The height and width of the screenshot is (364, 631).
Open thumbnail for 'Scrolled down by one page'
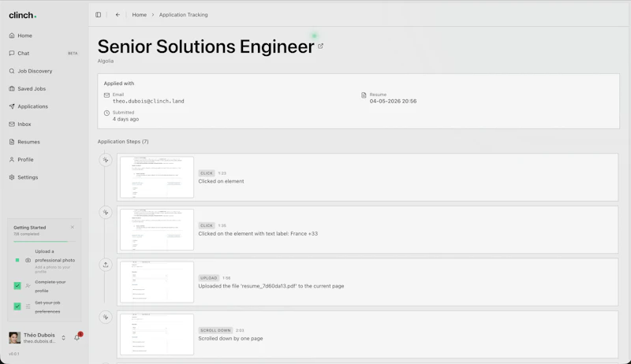[157, 334]
